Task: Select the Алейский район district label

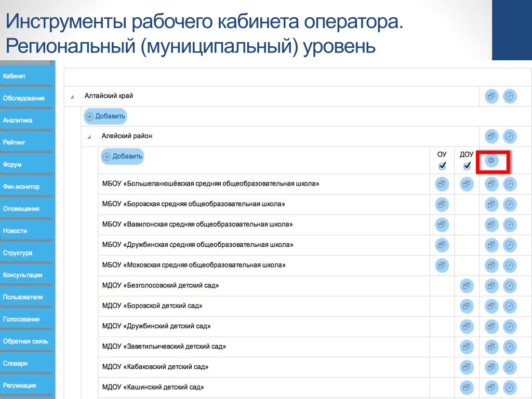Action: 127,136
